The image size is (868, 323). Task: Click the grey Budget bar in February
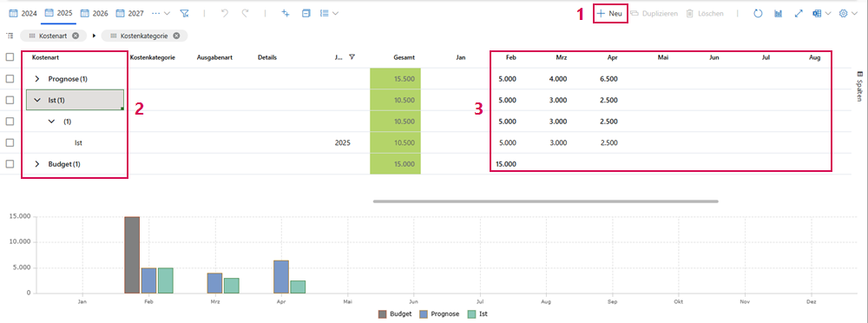132,255
